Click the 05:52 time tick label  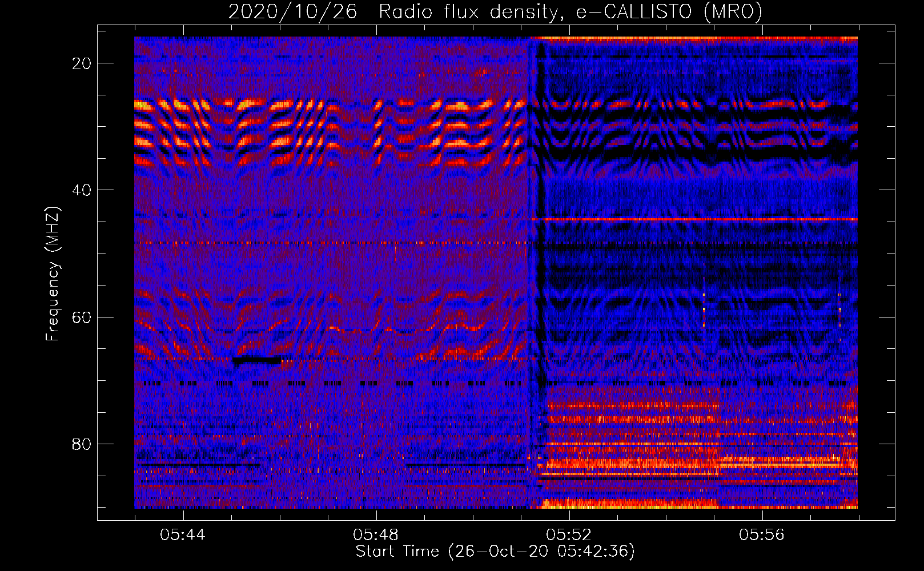569,535
